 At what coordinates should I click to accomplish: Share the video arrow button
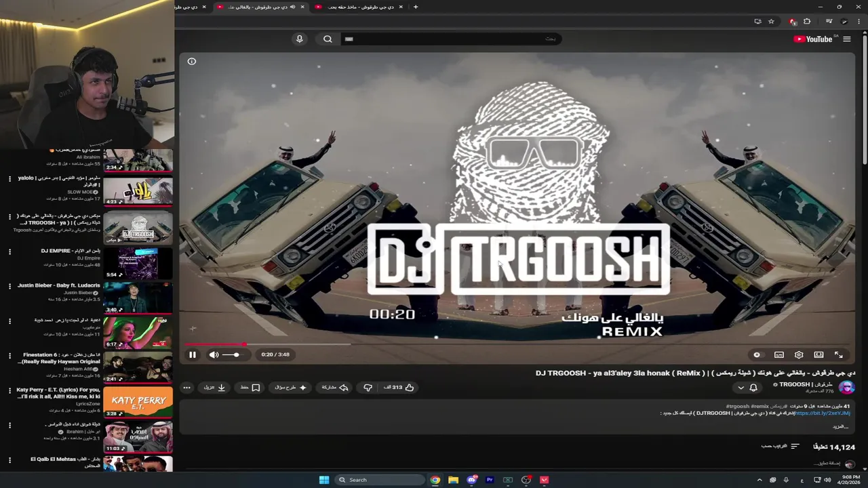(335, 388)
